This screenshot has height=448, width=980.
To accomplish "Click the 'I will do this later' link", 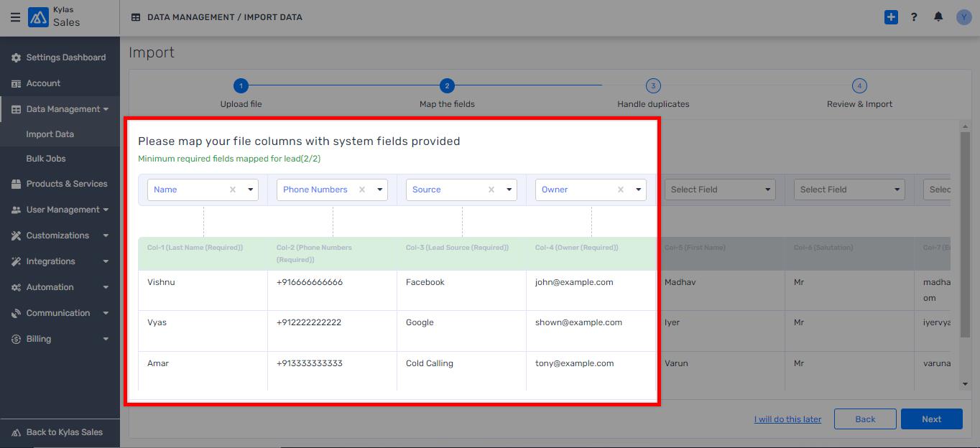I will [x=787, y=419].
